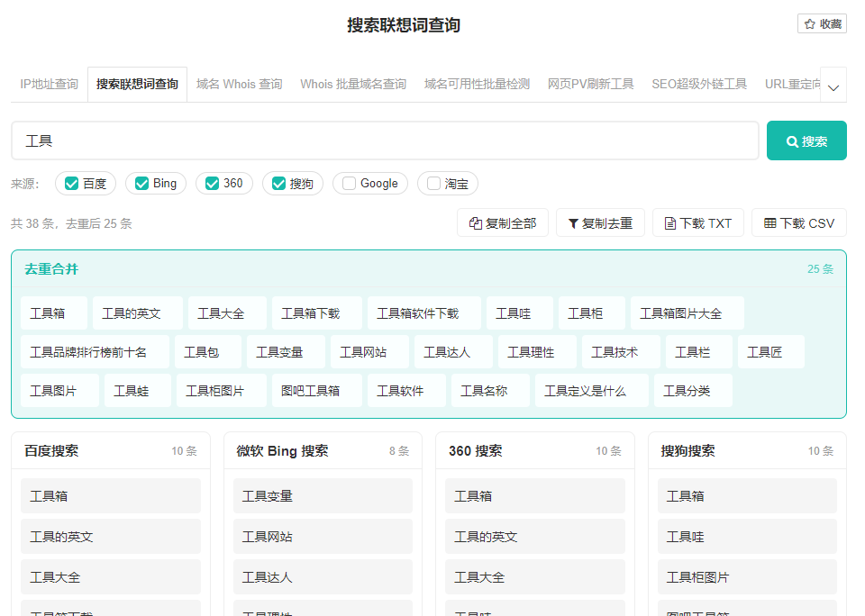The width and height of the screenshot is (865, 616).
Task: Open the URL重定向 tab
Action: click(x=792, y=84)
